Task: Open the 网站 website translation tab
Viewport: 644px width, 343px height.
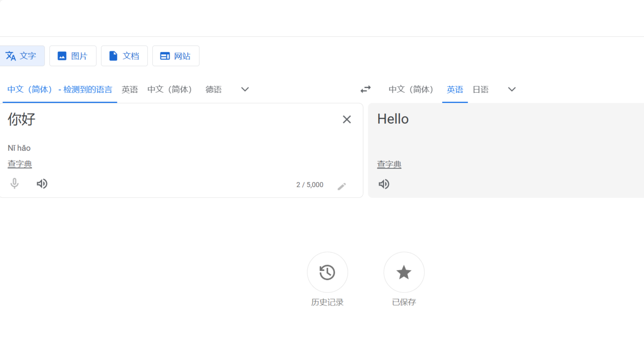Action: tap(176, 56)
